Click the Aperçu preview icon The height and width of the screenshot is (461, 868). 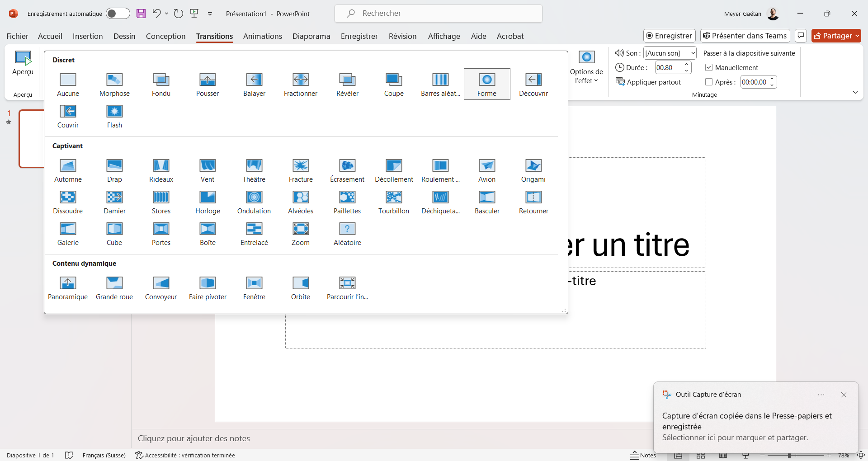click(x=23, y=58)
